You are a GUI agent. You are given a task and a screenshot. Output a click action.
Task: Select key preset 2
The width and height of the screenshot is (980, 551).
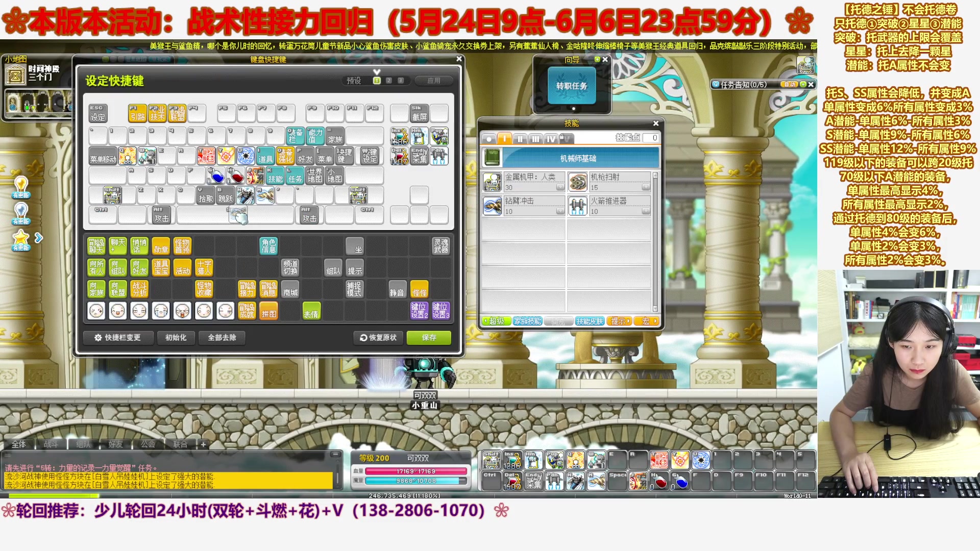coord(389,81)
